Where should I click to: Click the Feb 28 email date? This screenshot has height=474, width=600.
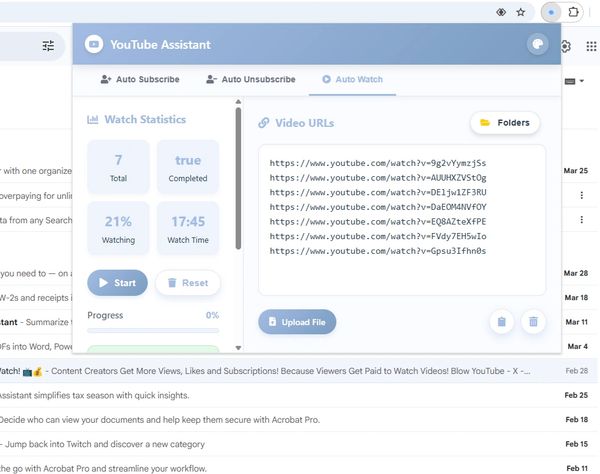click(577, 371)
